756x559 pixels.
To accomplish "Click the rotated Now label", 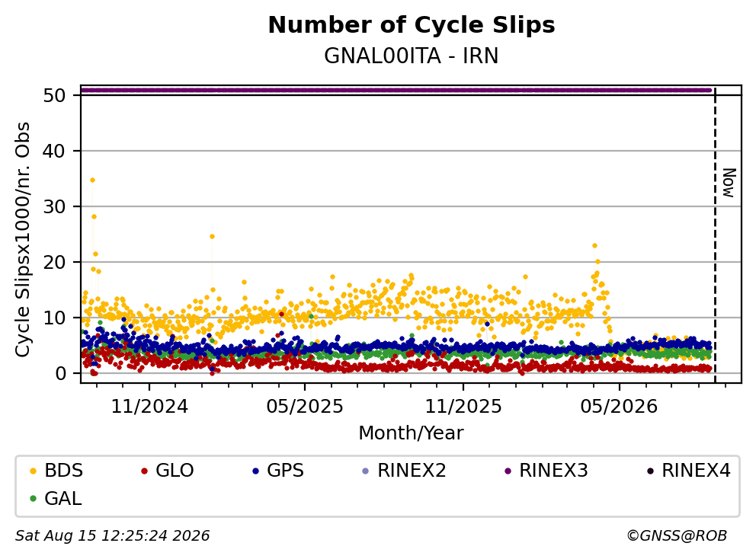I will point(729,183).
